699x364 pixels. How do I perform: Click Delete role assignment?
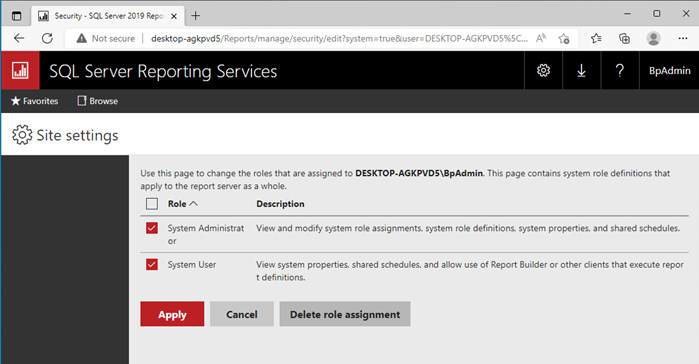345,314
